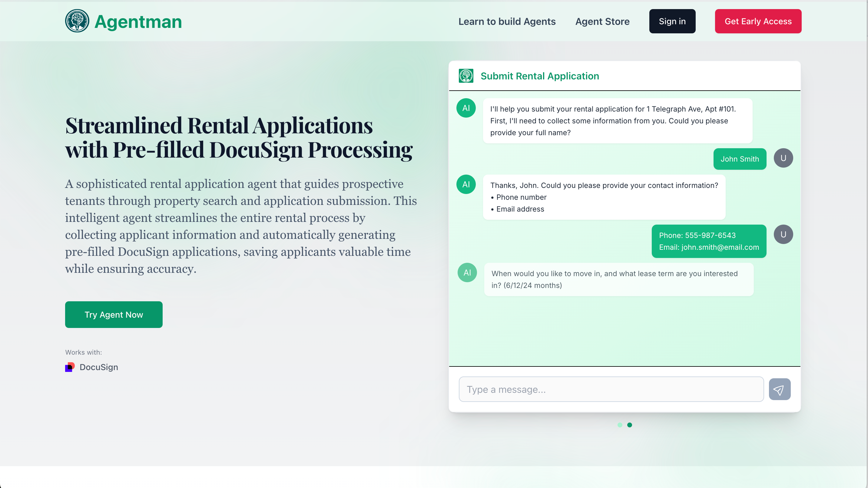Click user avatar next to John Smith
The height and width of the screenshot is (488, 868).
(783, 158)
